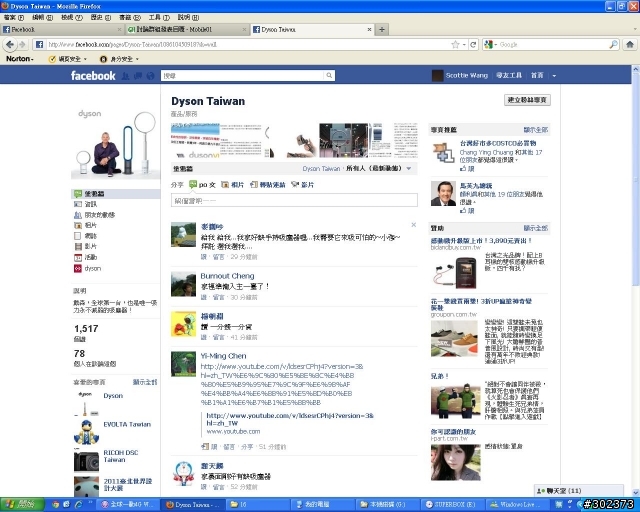640x512 pixels.
Task: Choose the photo share option icon
Action: pos(225,185)
